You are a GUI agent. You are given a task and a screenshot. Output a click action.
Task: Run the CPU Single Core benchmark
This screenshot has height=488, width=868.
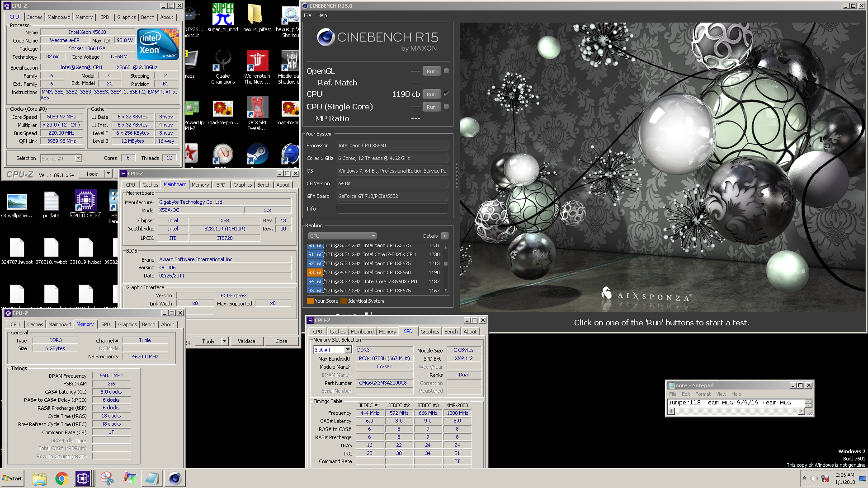[x=431, y=107]
